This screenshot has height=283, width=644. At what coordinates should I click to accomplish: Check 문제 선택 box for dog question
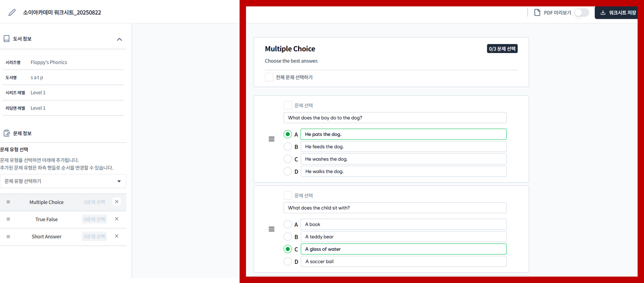tap(287, 105)
